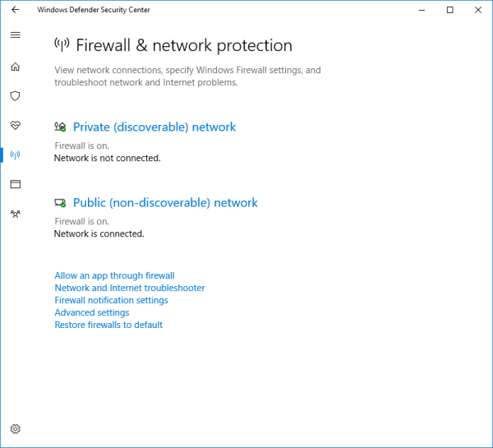Open Private (discoverable) network settings
This screenshot has width=493, height=448.
point(154,127)
